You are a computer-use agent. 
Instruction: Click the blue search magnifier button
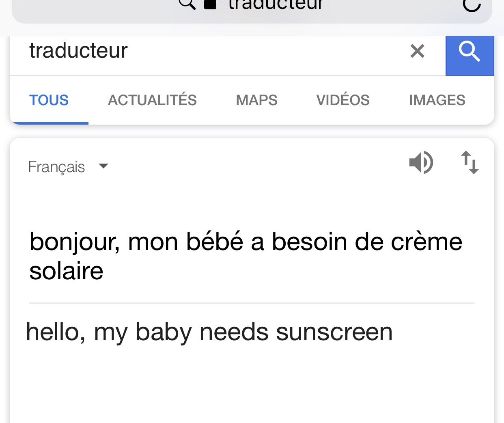(x=470, y=52)
